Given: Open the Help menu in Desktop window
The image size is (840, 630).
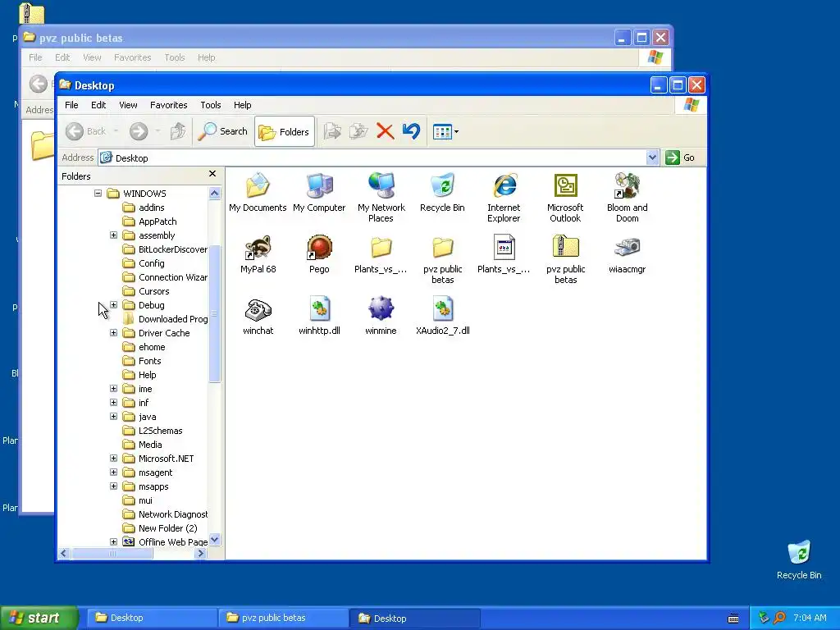Looking at the screenshot, I should pyautogui.click(x=242, y=105).
